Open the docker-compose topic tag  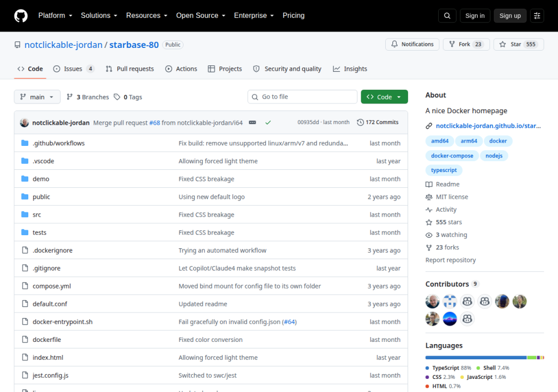point(452,156)
